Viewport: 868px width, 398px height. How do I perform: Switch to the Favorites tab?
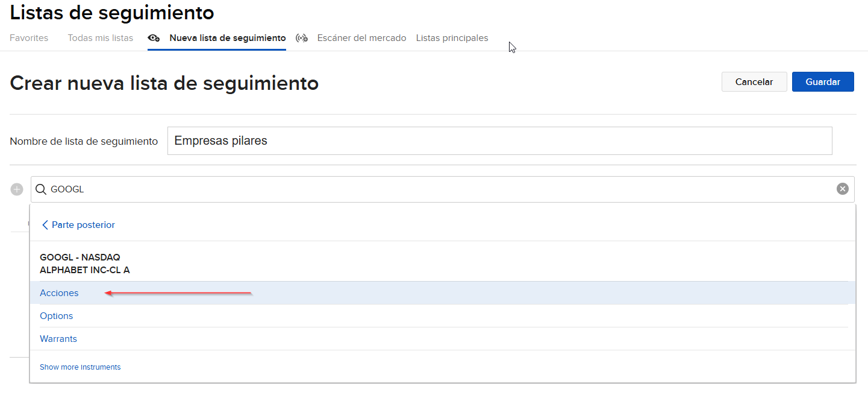[28, 37]
